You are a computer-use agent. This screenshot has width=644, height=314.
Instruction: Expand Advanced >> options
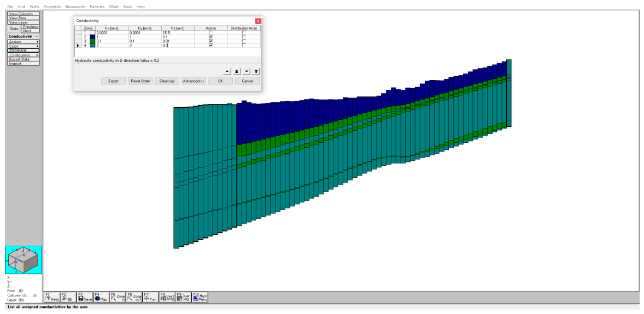tap(194, 81)
